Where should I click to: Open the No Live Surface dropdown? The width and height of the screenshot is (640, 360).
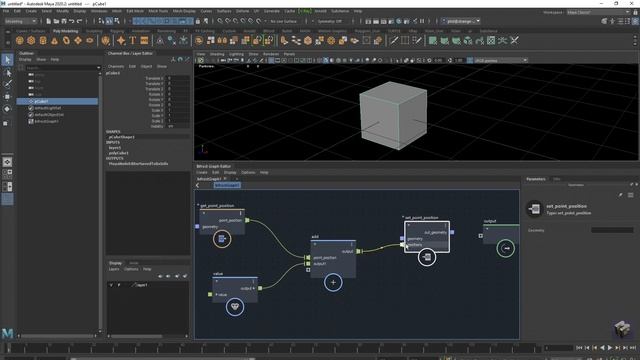tap(284, 21)
